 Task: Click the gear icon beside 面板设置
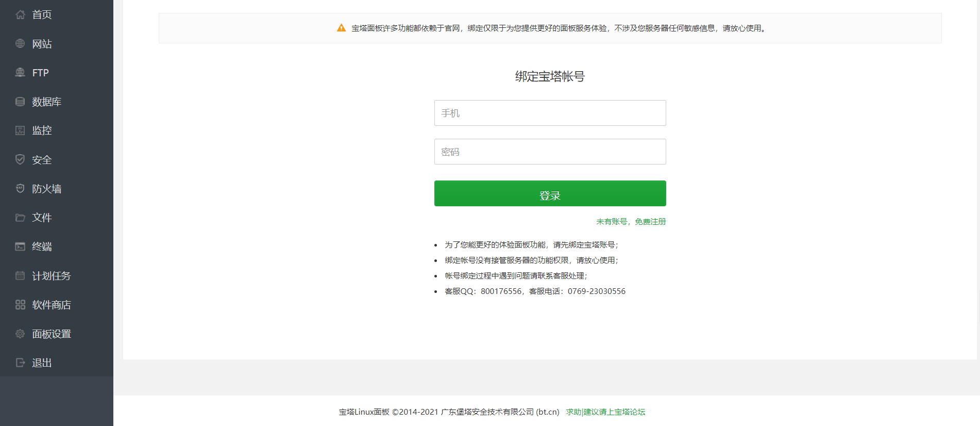coord(20,334)
